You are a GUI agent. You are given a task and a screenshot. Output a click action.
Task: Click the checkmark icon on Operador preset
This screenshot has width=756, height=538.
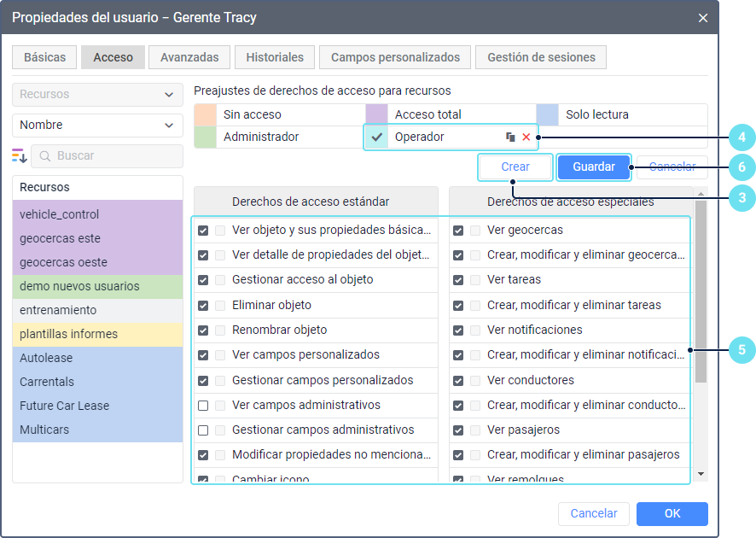tap(376, 137)
